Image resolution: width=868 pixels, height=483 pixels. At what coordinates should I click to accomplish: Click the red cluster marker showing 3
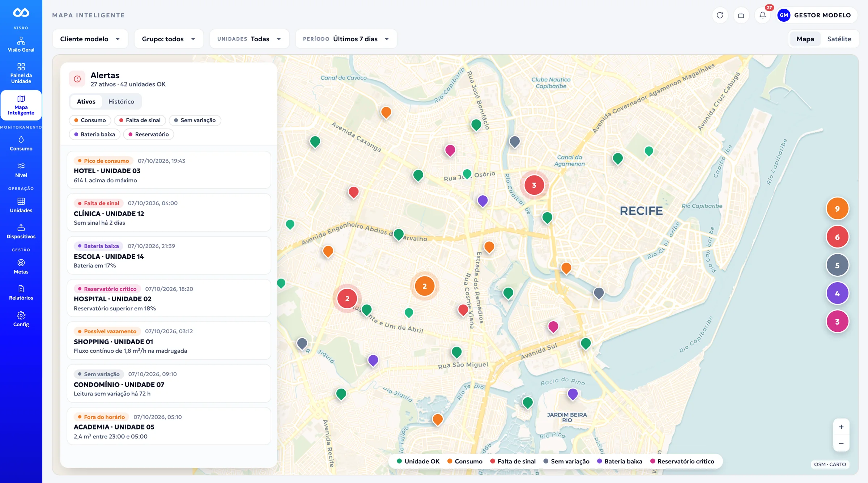tap(534, 185)
